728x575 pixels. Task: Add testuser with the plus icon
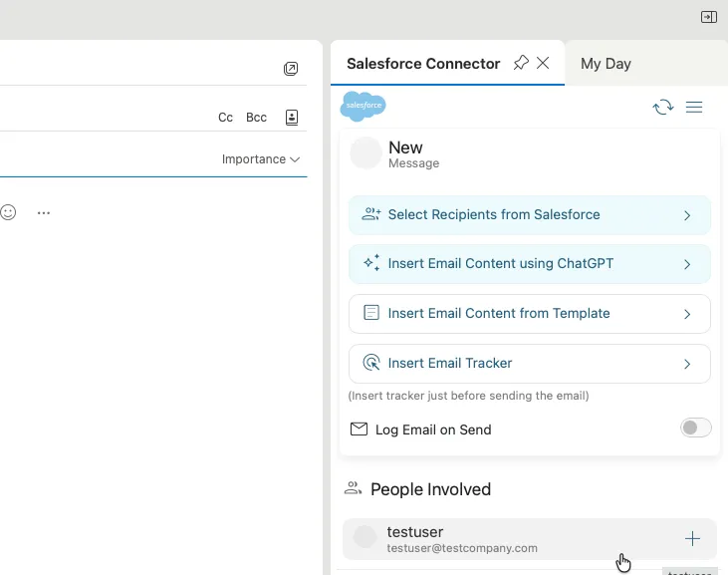click(692, 539)
